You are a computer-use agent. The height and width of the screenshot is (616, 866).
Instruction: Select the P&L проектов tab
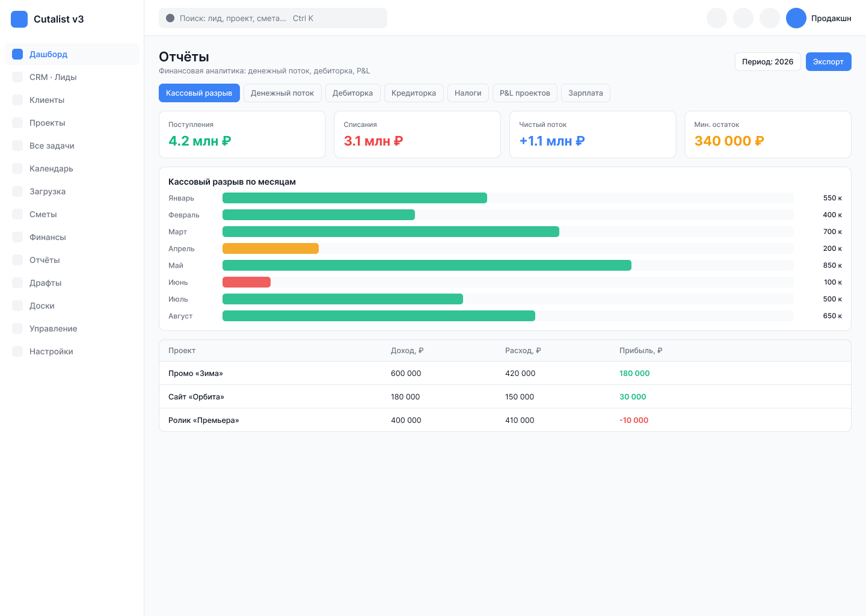click(x=525, y=93)
